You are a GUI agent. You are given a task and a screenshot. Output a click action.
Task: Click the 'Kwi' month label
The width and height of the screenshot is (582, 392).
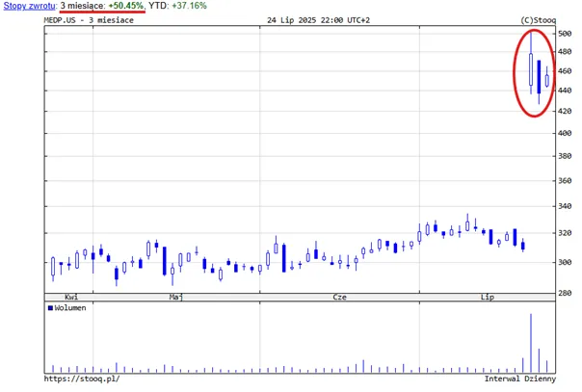(x=71, y=297)
